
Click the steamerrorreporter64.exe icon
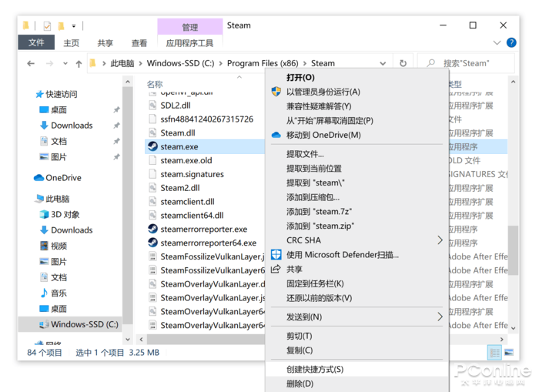(152, 243)
